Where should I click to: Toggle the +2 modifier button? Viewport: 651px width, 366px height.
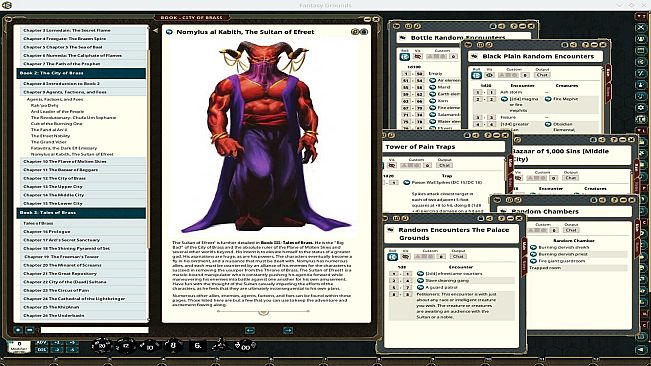[x=57, y=343]
